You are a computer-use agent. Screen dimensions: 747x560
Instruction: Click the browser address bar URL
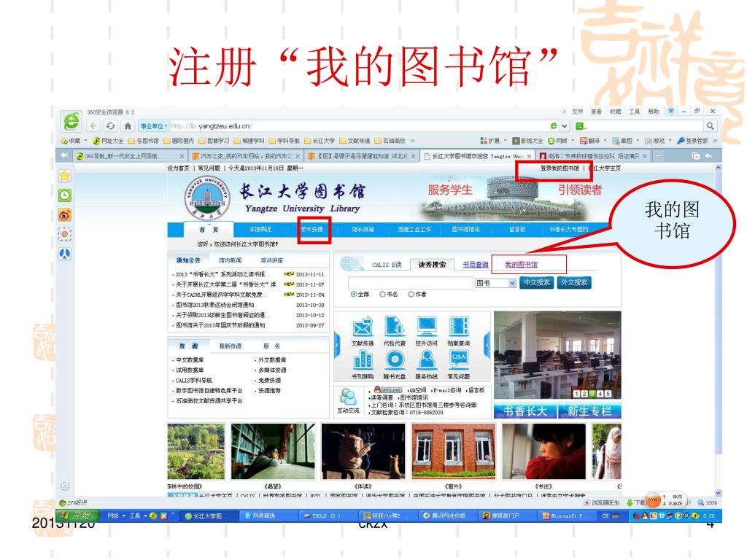pyautogui.click(x=210, y=126)
